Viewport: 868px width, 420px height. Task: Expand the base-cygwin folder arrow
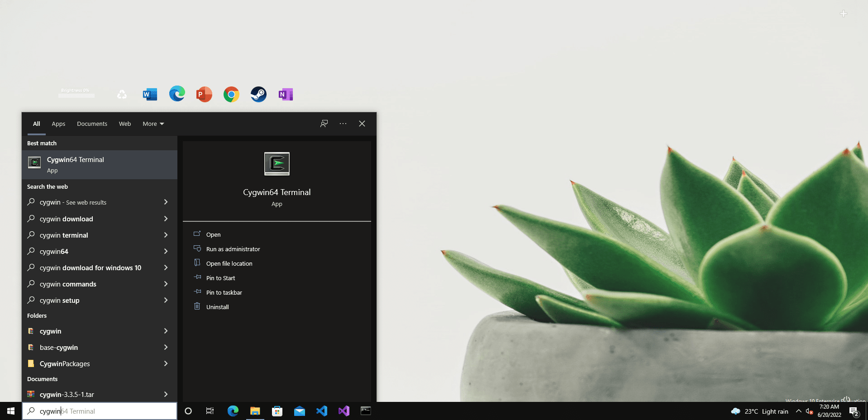pos(166,347)
